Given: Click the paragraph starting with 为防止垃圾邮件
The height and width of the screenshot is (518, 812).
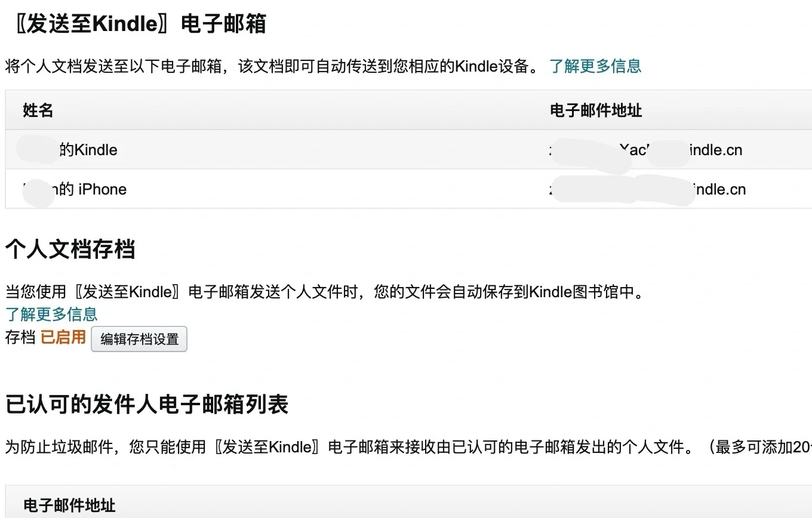Looking at the screenshot, I should [408, 446].
